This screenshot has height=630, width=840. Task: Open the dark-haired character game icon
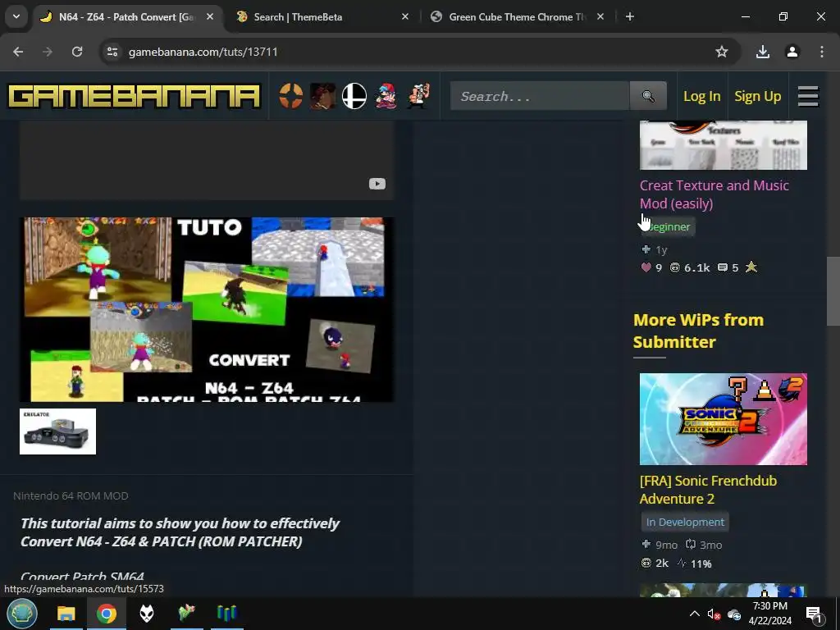tap(323, 97)
